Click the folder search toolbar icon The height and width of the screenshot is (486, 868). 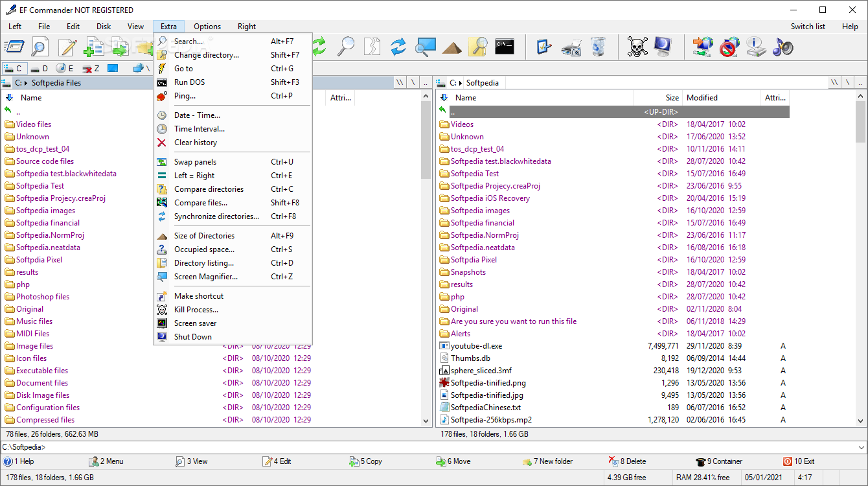tap(478, 47)
